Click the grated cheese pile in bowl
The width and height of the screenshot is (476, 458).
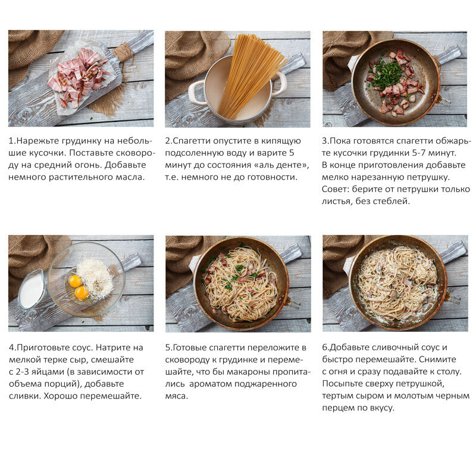(x=95, y=278)
